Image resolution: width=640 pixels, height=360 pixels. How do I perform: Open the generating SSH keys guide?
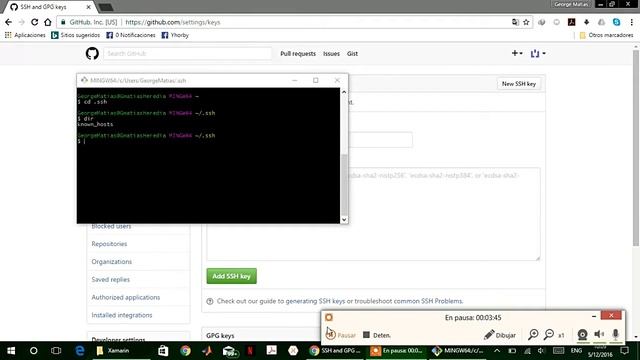tap(315, 301)
